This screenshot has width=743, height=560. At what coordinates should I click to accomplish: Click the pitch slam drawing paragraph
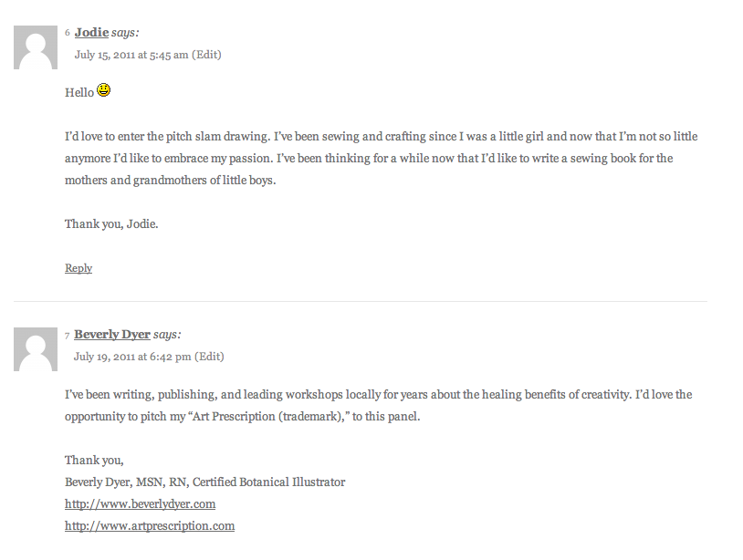click(381, 158)
